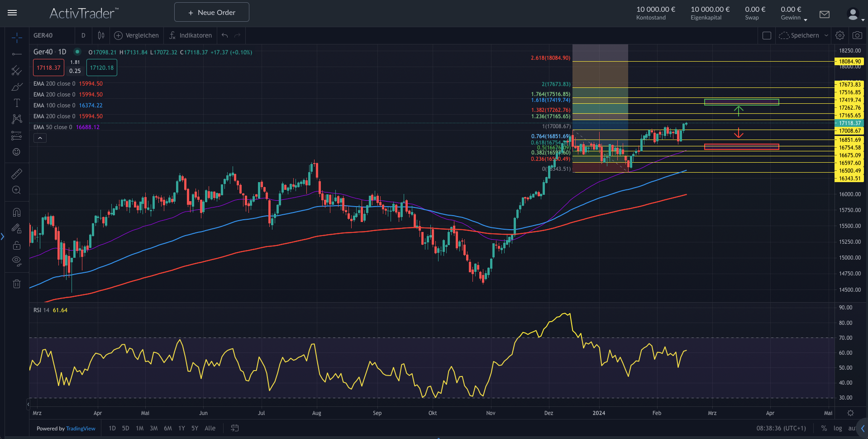Open the hamburger menu
The height and width of the screenshot is (439, 868).
pyautogui.click(x=12, y=13)
